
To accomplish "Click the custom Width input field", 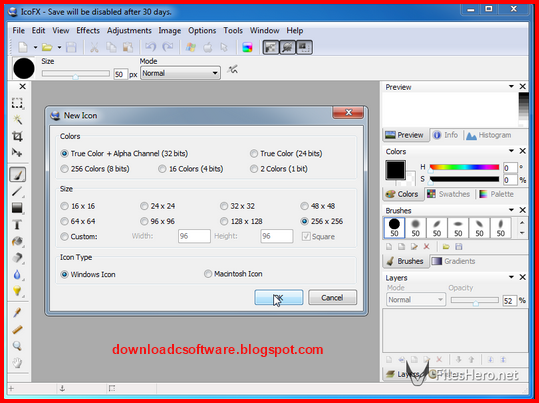I will click(x=194, y=236).
